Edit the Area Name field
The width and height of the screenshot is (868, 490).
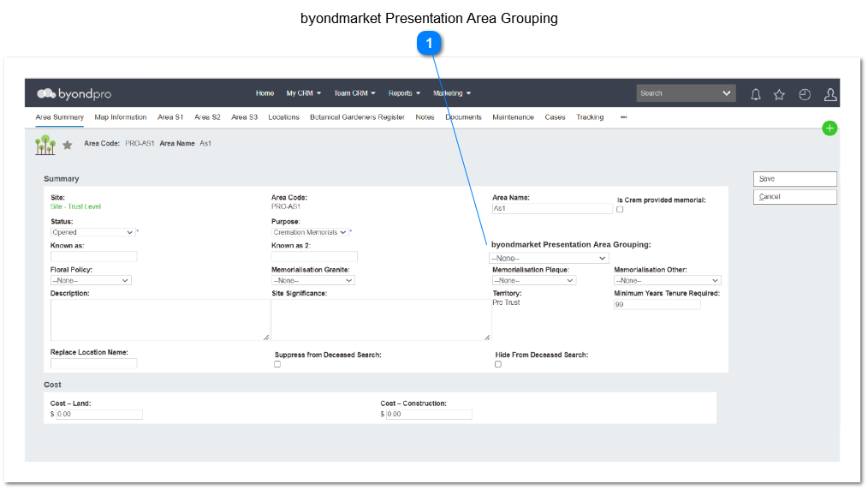[x=552, y=209]
